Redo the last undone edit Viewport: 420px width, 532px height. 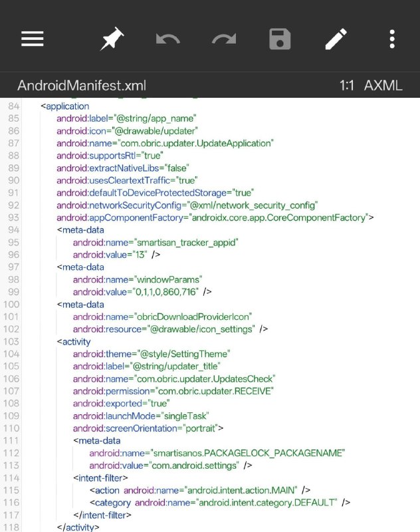tap(224, 39)
